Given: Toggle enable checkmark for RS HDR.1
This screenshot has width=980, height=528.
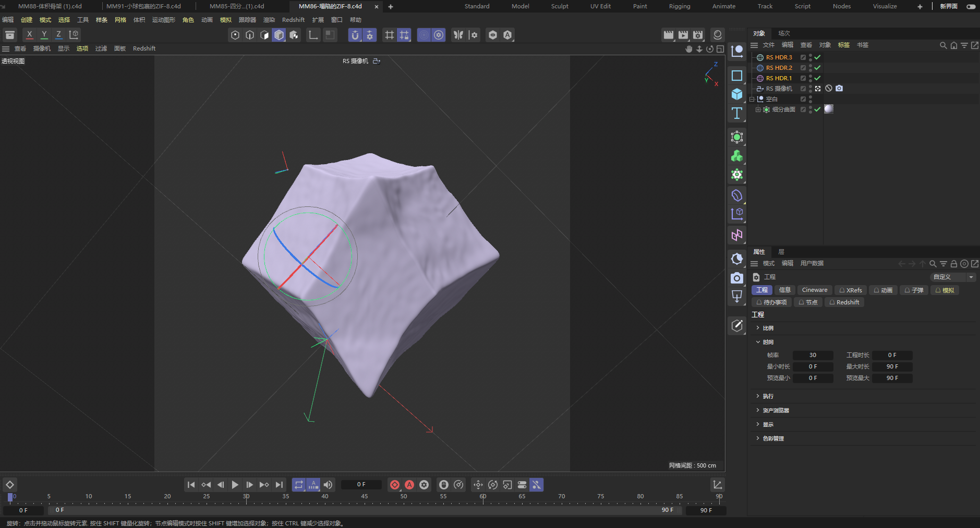Looking at the screenshot, I should point(818,78).
